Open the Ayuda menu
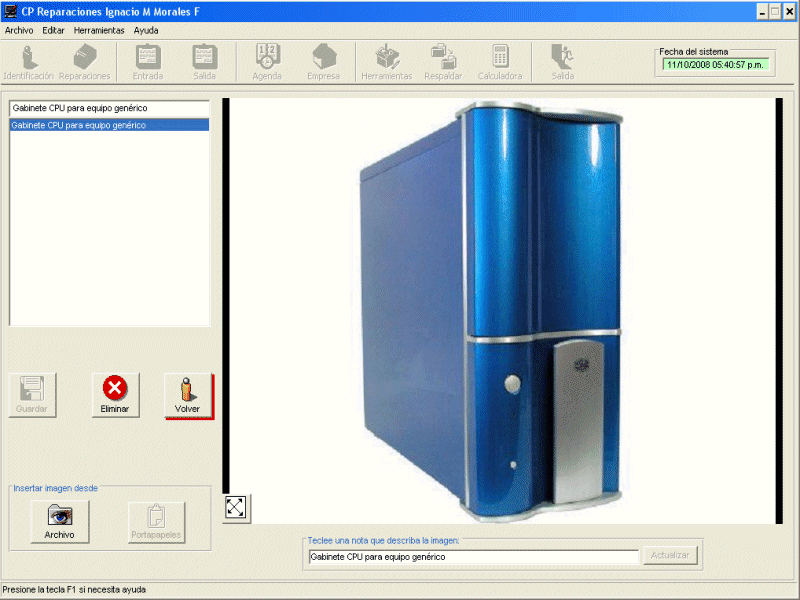 click(x=146, y=31)
